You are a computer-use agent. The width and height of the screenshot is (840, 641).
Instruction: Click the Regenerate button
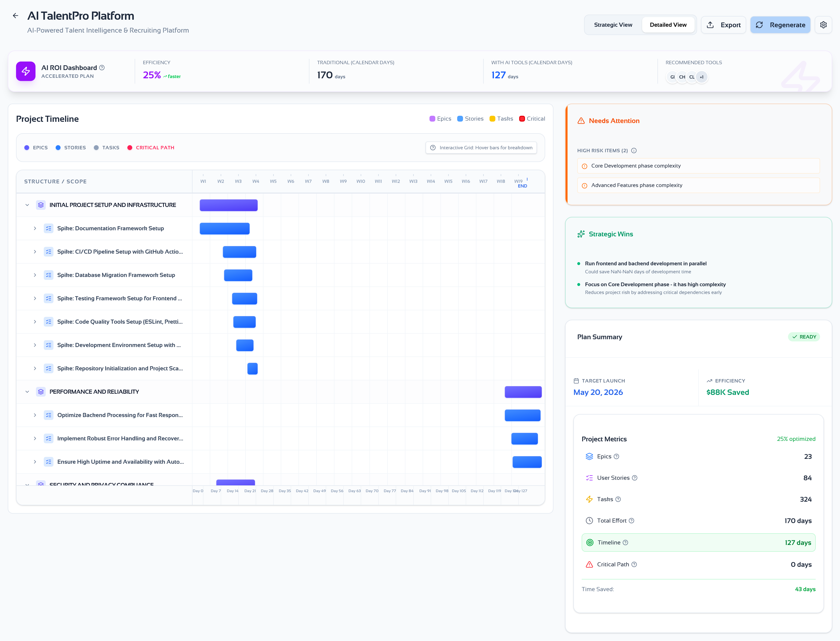780,24
